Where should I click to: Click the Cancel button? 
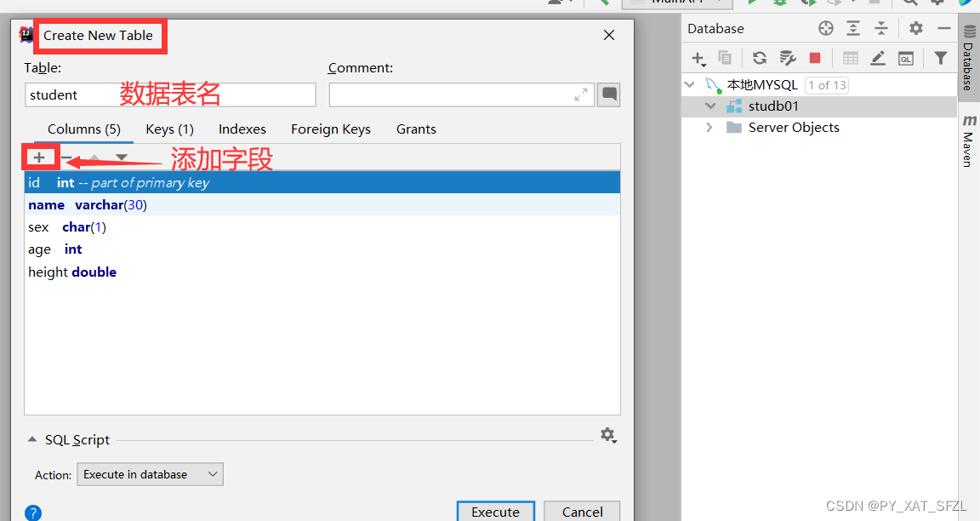(582, 512)
